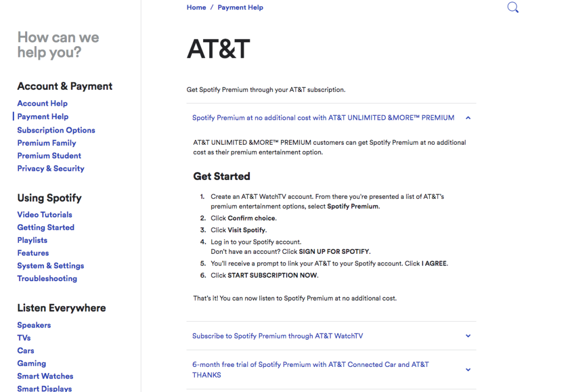This screenshot has width=570, height=392.
Task: Click the Get Started heading
Action: (x=222, y=177)
